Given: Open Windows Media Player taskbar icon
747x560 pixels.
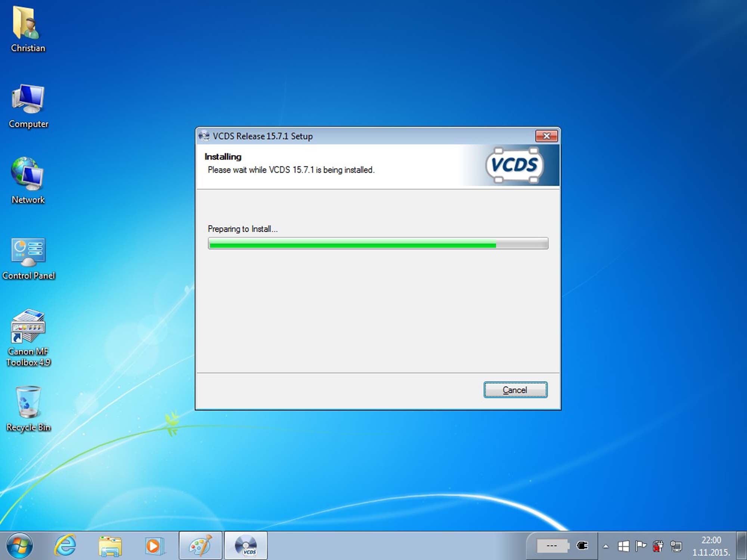Looking at the screenshot, I should pyautogui.click(x=154, y=546).
